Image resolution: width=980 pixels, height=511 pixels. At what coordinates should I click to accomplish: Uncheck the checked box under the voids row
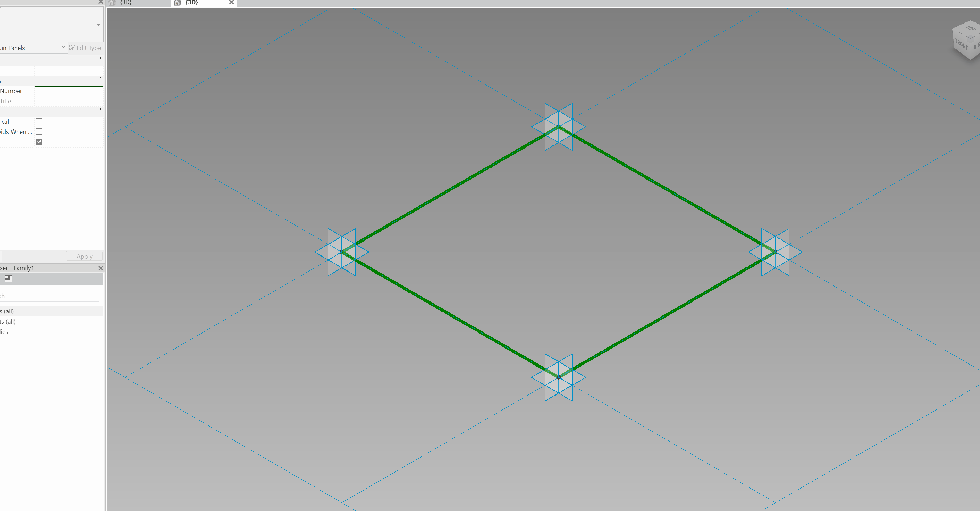click(39, 142)
